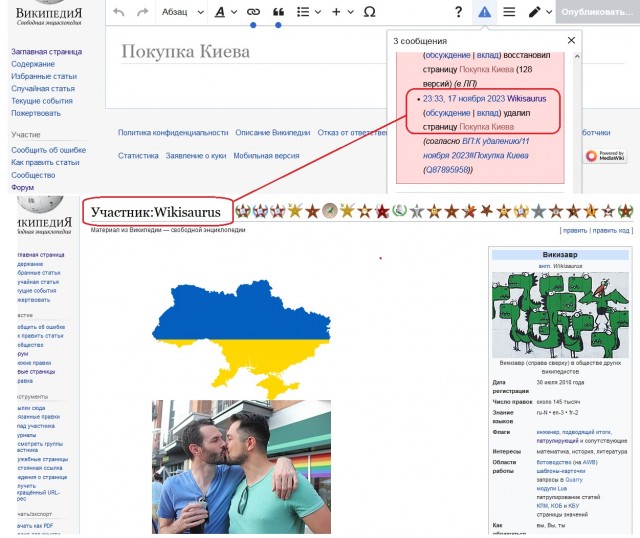
Task: Click the green laurel wreath award icon
Action: point(399,211)
